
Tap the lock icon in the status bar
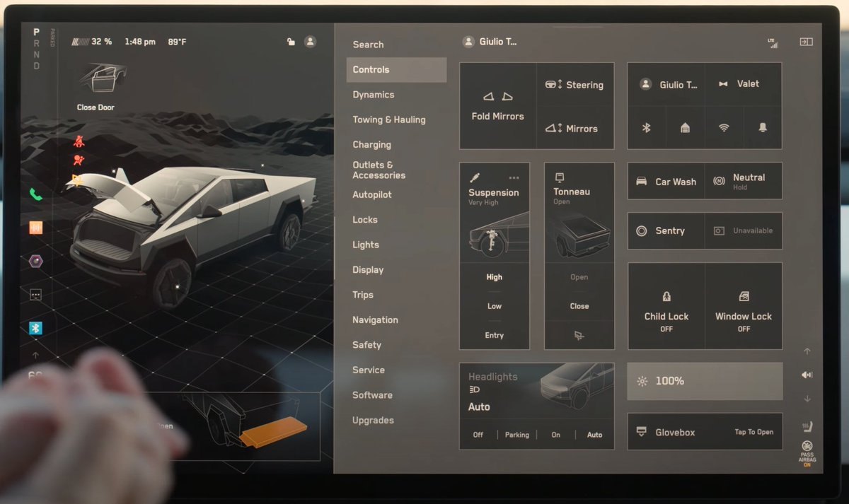[x=291, y=42]
